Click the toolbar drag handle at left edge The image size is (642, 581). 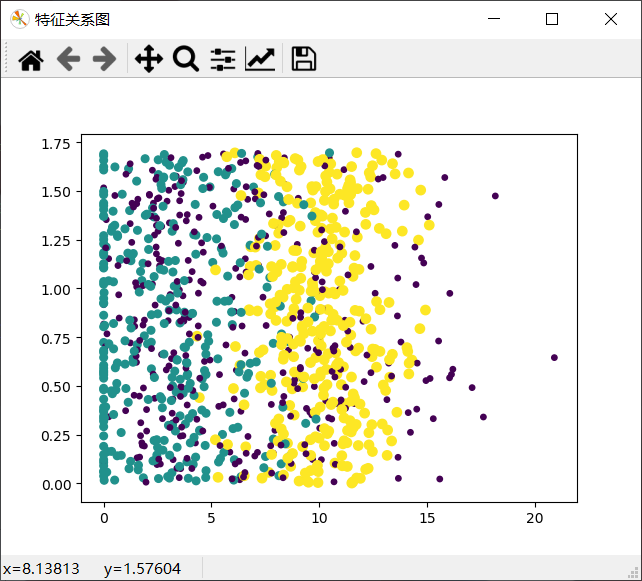tap(6, 59)
